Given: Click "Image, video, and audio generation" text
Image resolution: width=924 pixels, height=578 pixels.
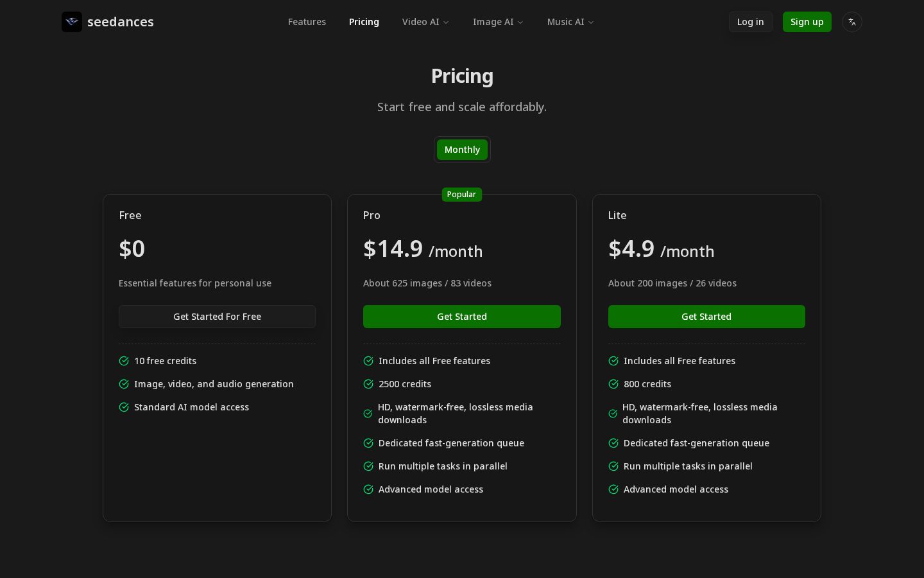Looking at the screenshot, I should [x=214, y=384].
